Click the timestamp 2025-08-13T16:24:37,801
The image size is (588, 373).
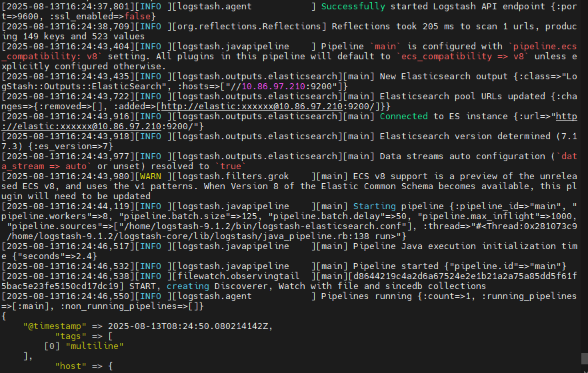pos(67,7)
